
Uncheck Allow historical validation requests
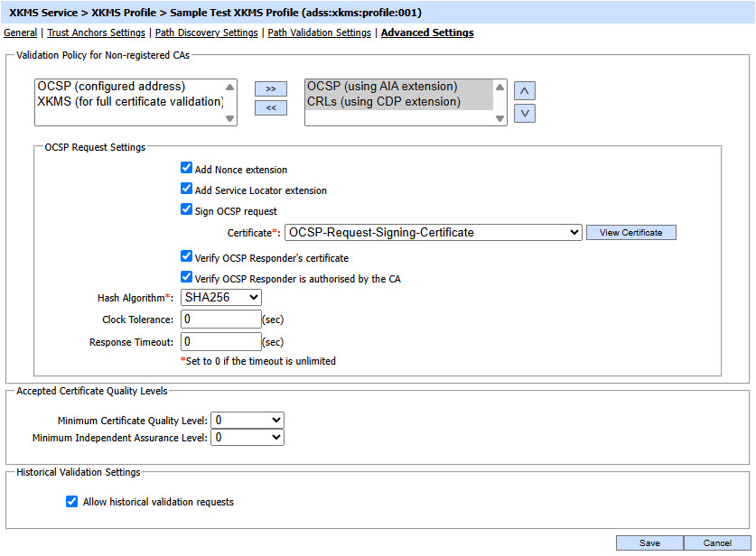pos(72,502)
